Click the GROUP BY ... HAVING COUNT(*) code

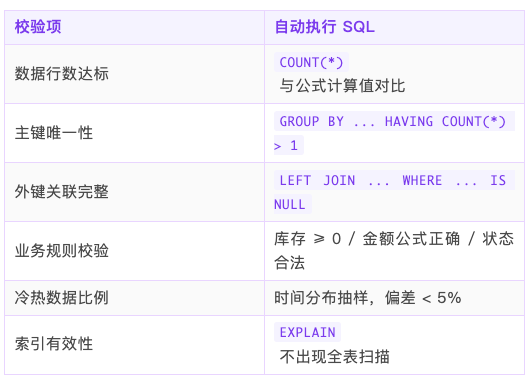click(394, 121)
